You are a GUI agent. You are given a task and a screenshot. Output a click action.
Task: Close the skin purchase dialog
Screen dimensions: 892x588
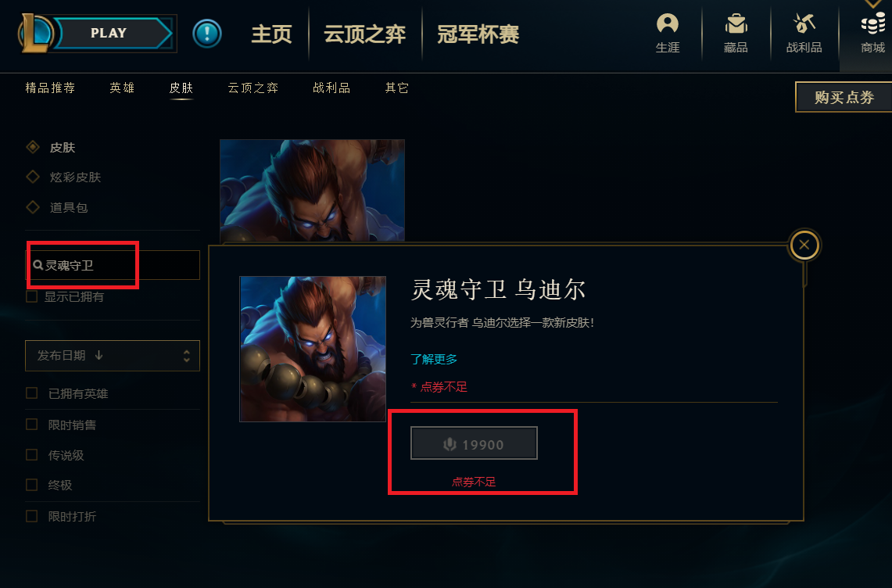pyautogui.click(x=804, y=245)
